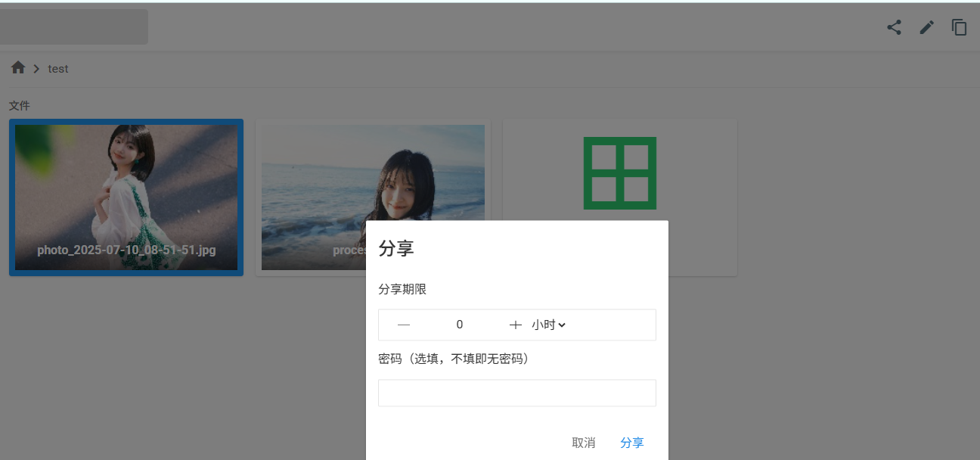Open the 小时 time unit dropdown

click(549, 325)
